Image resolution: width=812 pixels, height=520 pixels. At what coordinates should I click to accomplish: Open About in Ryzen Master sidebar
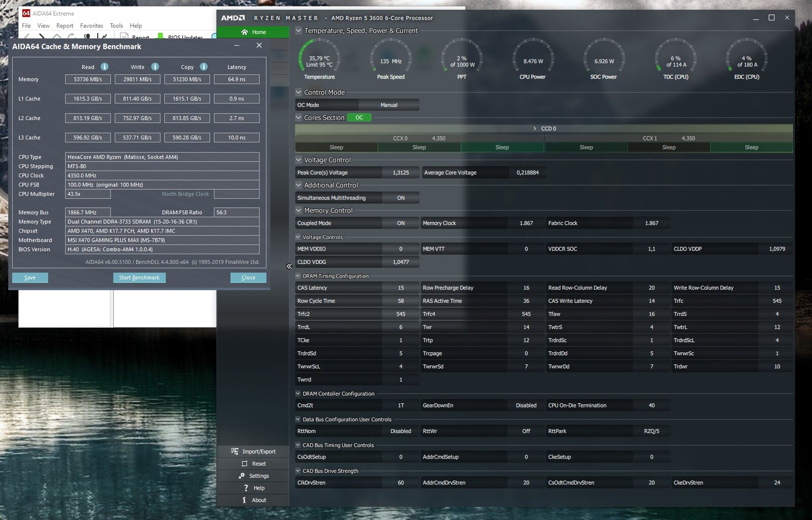pos(253,500)
